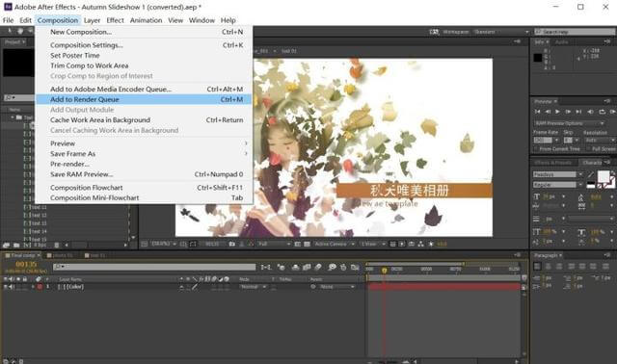Open viewer resolution Full dropdown
This screenshot has width=617, height=364.
(x=274, y=244)
